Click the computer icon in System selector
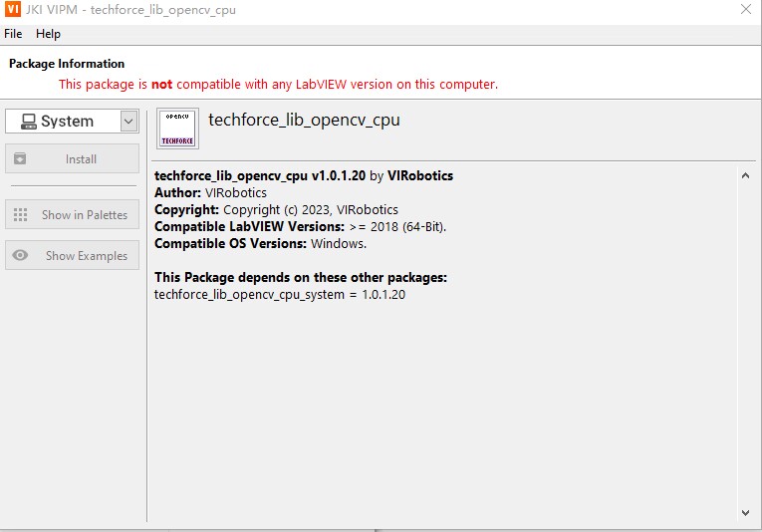762x532 pixels. coord(26,122)
